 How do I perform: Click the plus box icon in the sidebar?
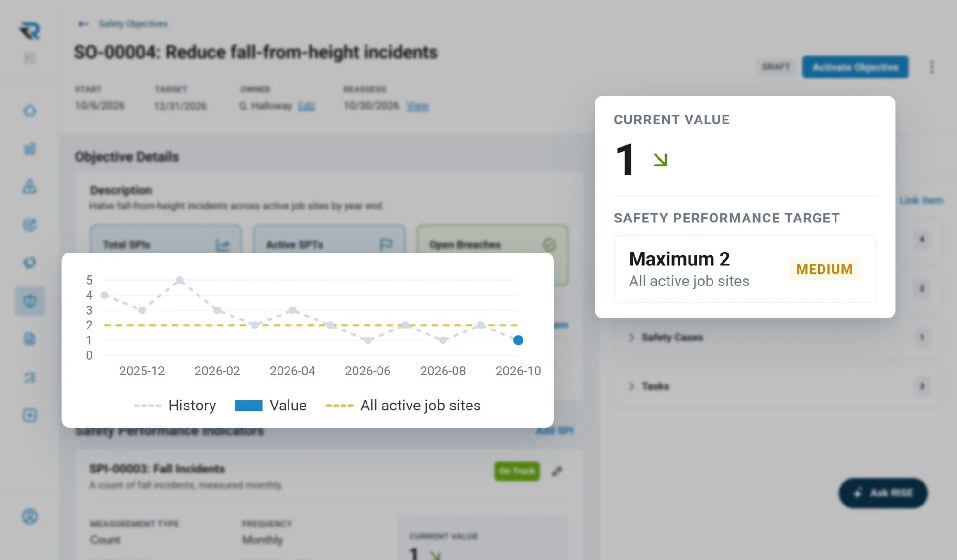coord(30,415)
